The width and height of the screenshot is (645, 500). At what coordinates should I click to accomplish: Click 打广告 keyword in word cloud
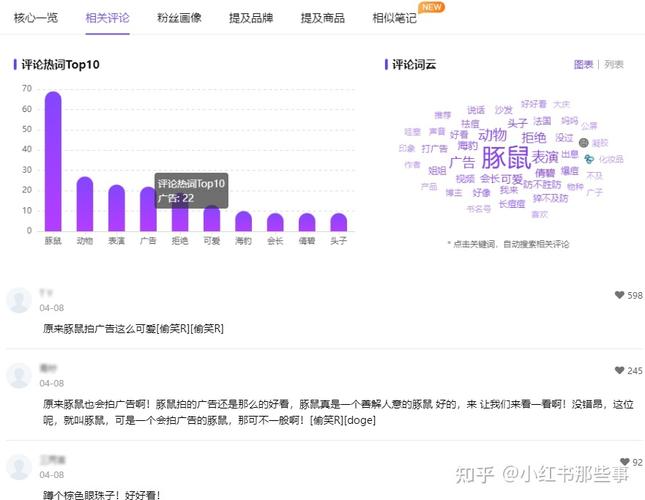[x=434, y=148]
